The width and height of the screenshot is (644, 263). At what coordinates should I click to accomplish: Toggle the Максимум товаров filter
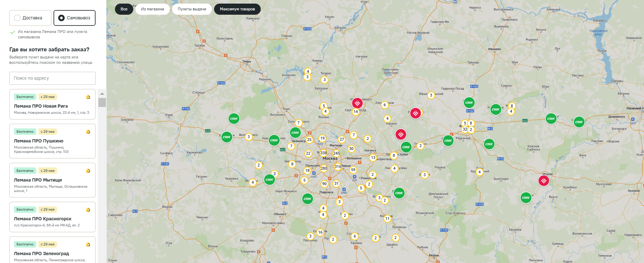pyautogui.click(x=237, y=9)
